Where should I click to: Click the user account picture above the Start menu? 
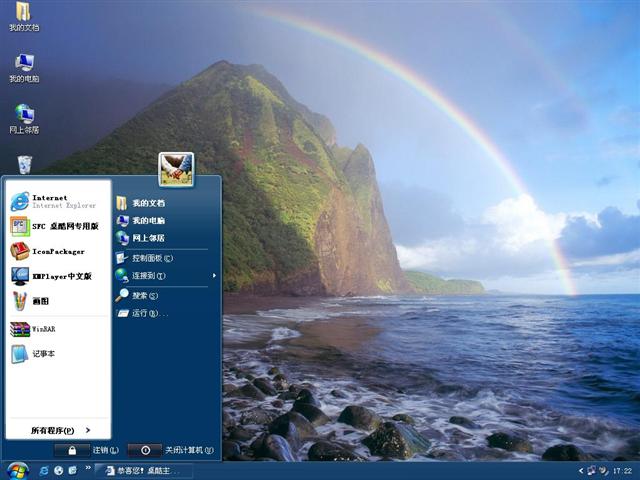point(176,169)
